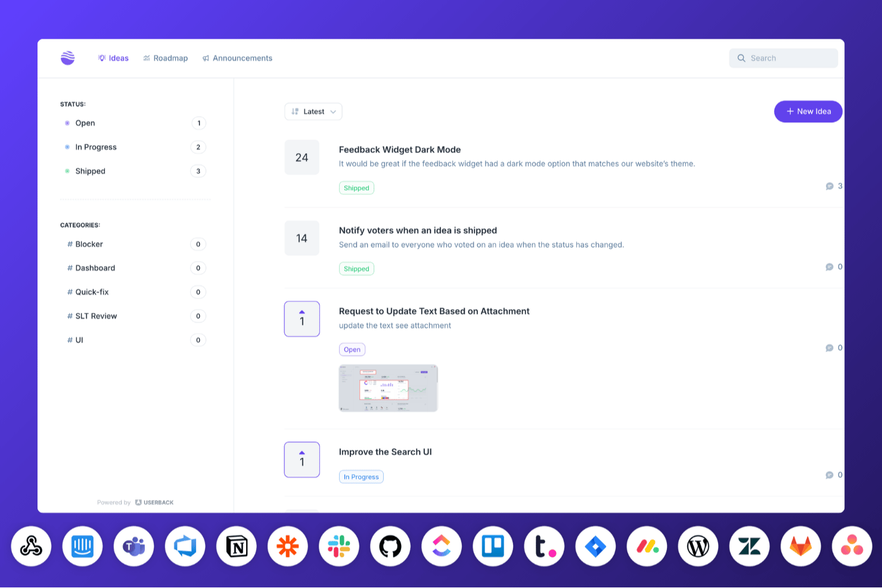The height and width of the screenshot is (588, 882).
Task: View comments for Improve the Search UI
Action: click(834, 475)
